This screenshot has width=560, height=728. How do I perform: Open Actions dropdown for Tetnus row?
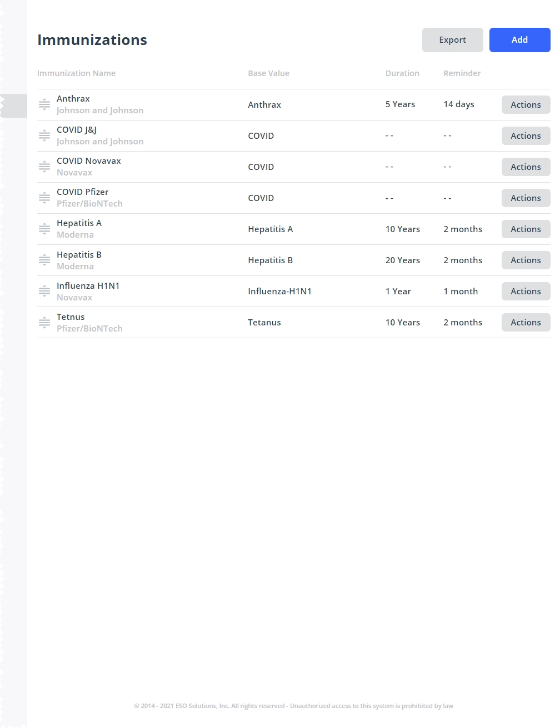(x=526, y=322)
